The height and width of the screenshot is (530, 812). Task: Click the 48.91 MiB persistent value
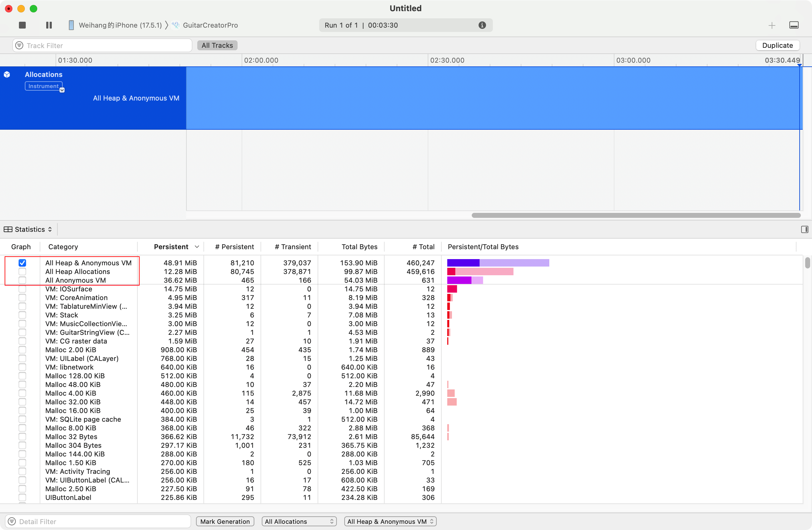pyautogui.click(x=180, y=263)
